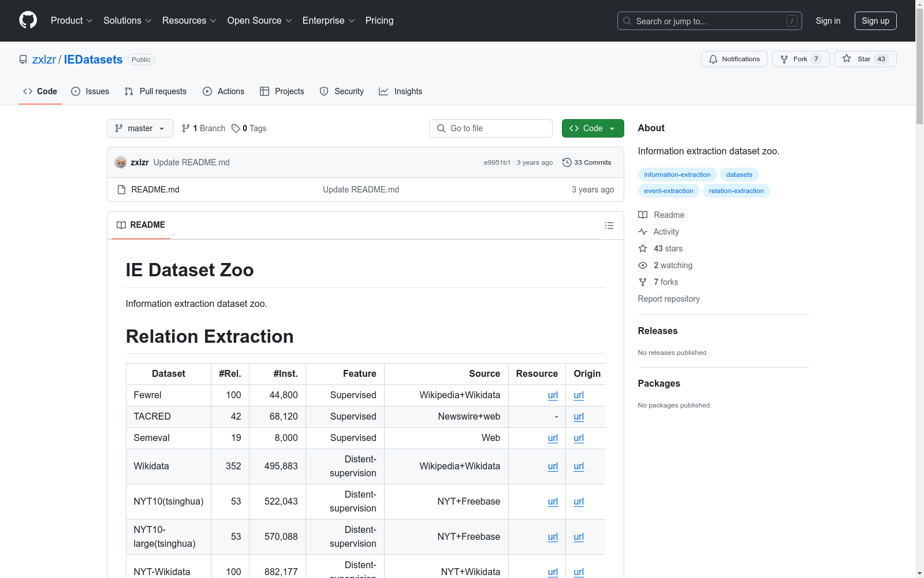Viewport: 924px width, 578px height.
Task: Expand the Enterprise menu
Action: (x=329, y=20)
